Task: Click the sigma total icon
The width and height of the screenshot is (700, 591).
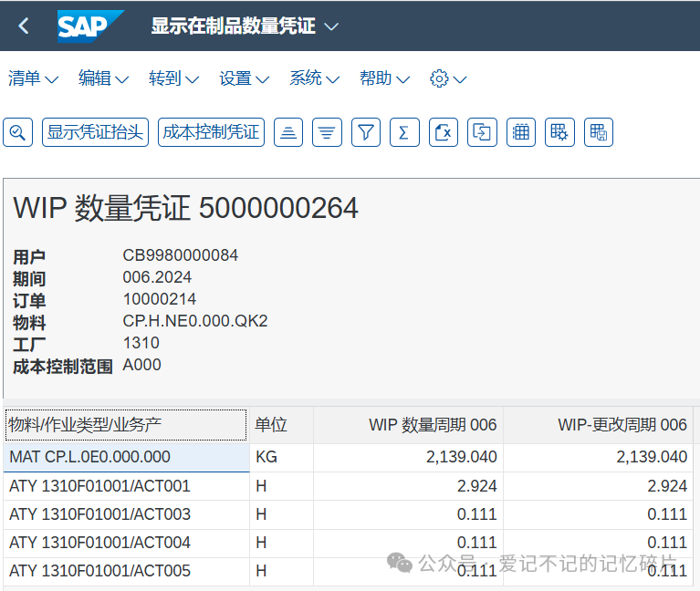Action: [x=404, y=132]
